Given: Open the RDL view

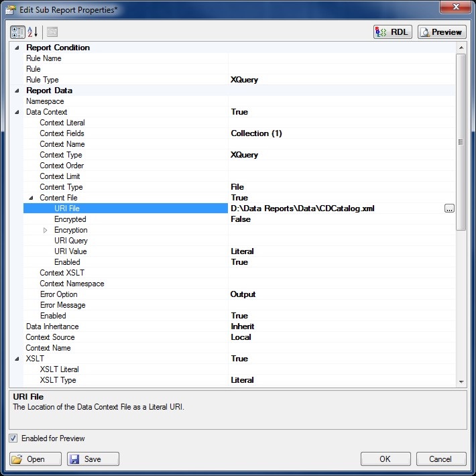Looking at the screenshot, I should coord(392,32).
